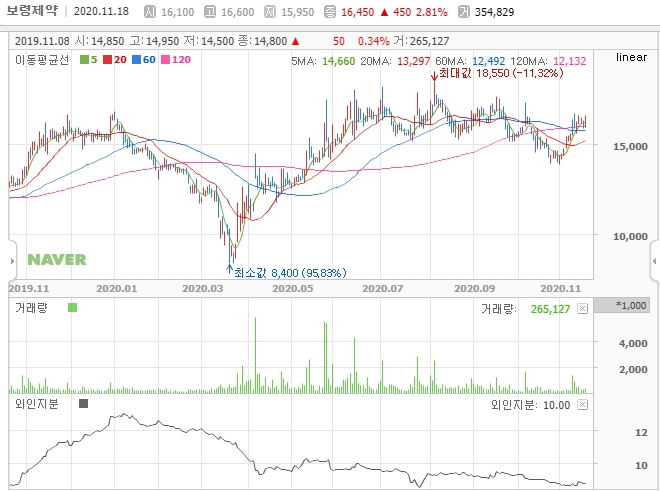Switch the linear scale setting

(631, 57)
